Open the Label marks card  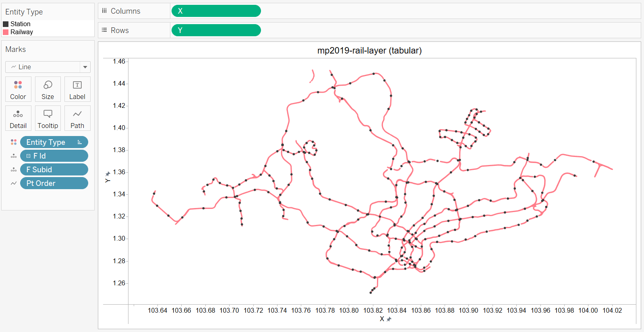77,89
